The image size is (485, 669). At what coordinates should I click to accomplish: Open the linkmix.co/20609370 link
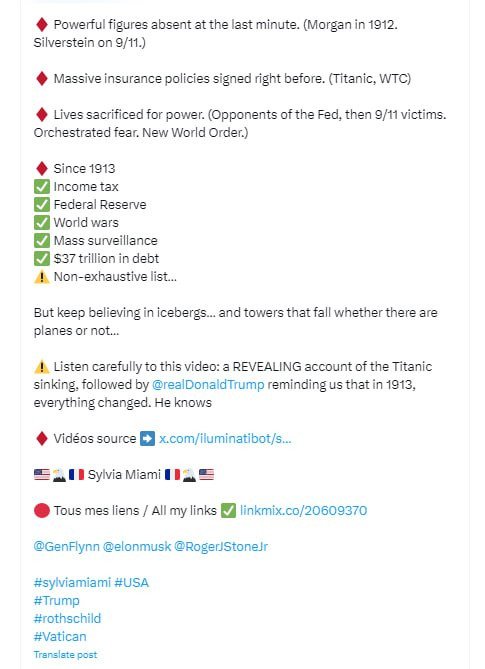[303, 511]
